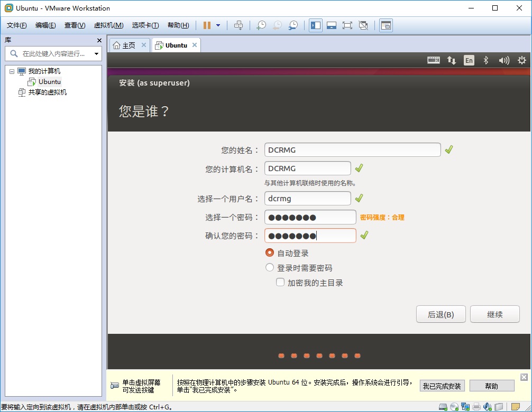
Task: Click the 继续 button
Action: point(494,314)
